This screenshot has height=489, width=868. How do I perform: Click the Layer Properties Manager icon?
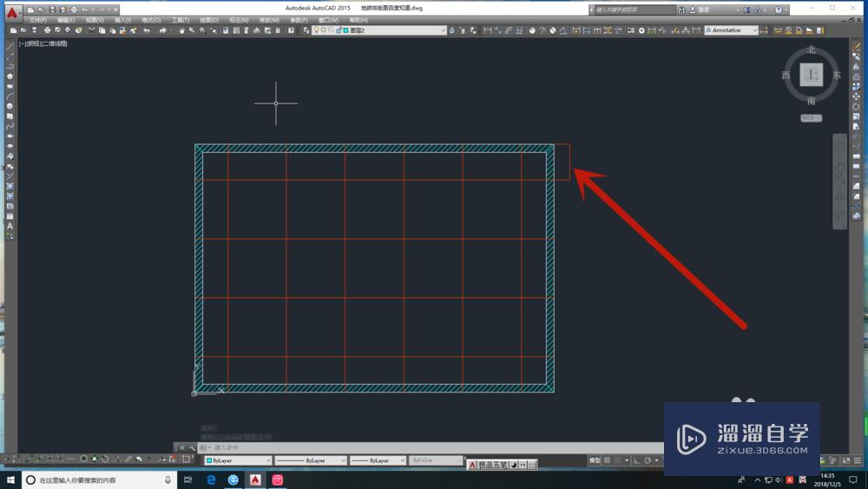tap(306, 30)
